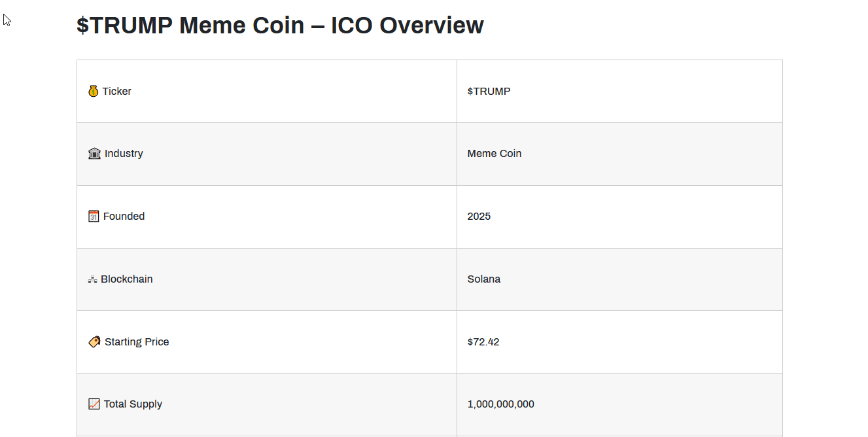The width and height of the screenshot is (868, 437).
Task: Click the words ICO Overview in the title
Action: (x=407, y=26)
